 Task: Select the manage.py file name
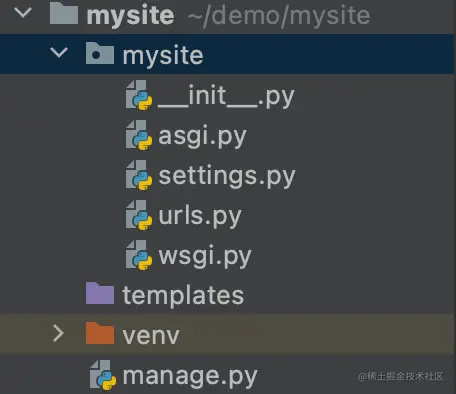190,377
